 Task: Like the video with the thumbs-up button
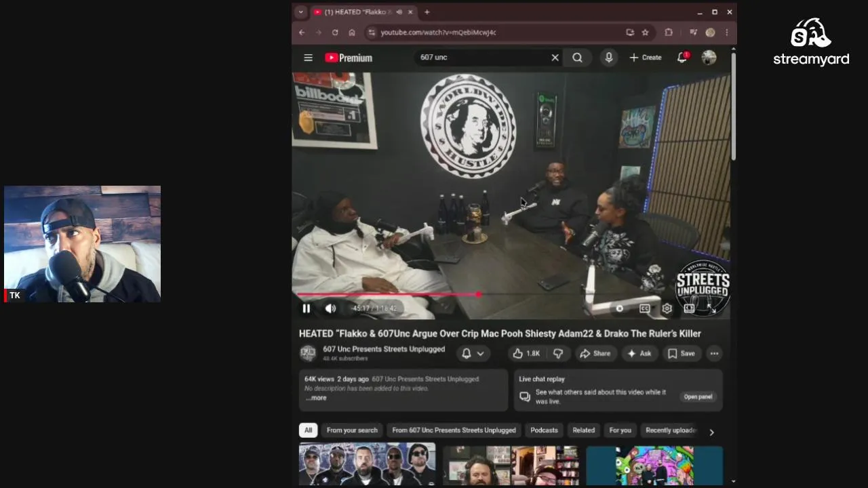pos(527,353)
